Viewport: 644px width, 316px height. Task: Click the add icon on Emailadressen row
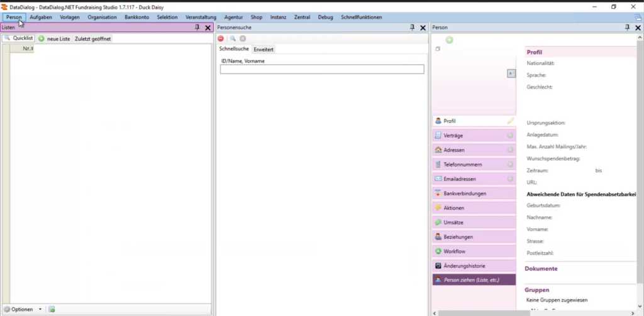point(510,179)
